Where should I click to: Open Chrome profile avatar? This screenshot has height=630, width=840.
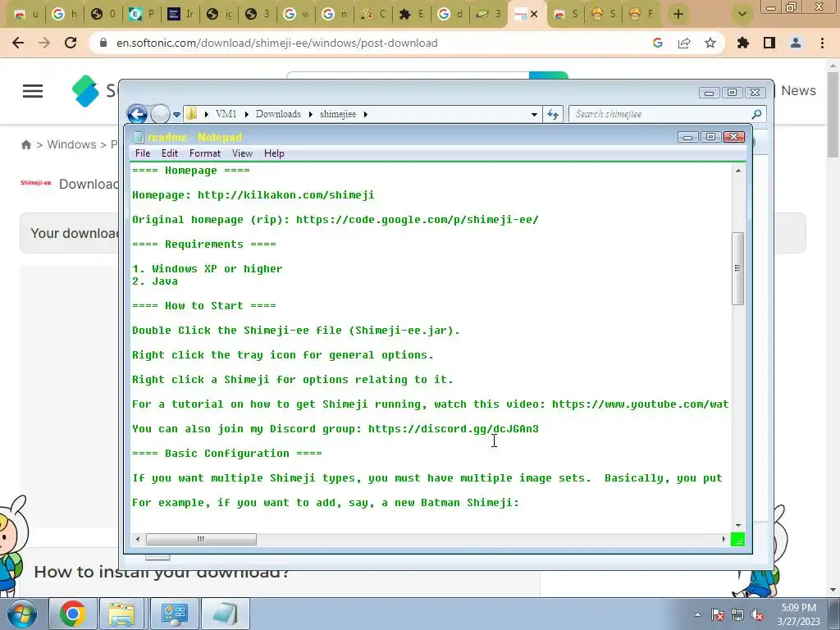796,43
